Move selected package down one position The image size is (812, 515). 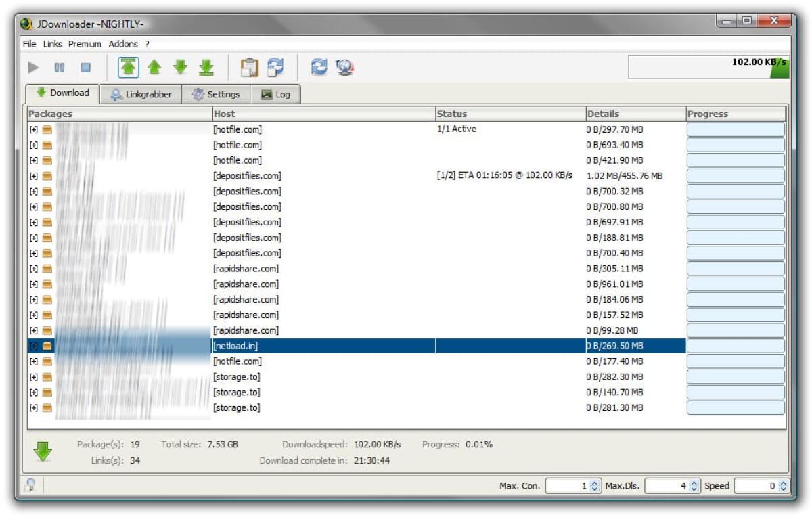tap(180, 67)
